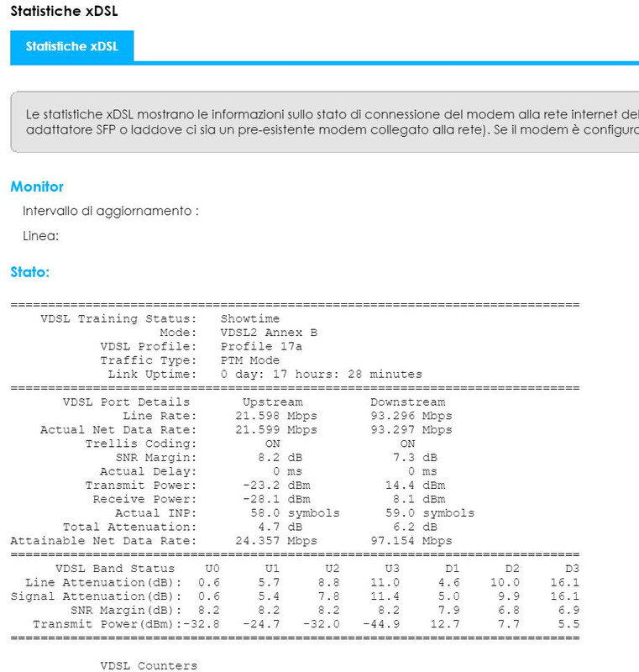Screen dimensions: 639x672
Task: Click the Profile 17a value
Action: click(x=261, y=346)
